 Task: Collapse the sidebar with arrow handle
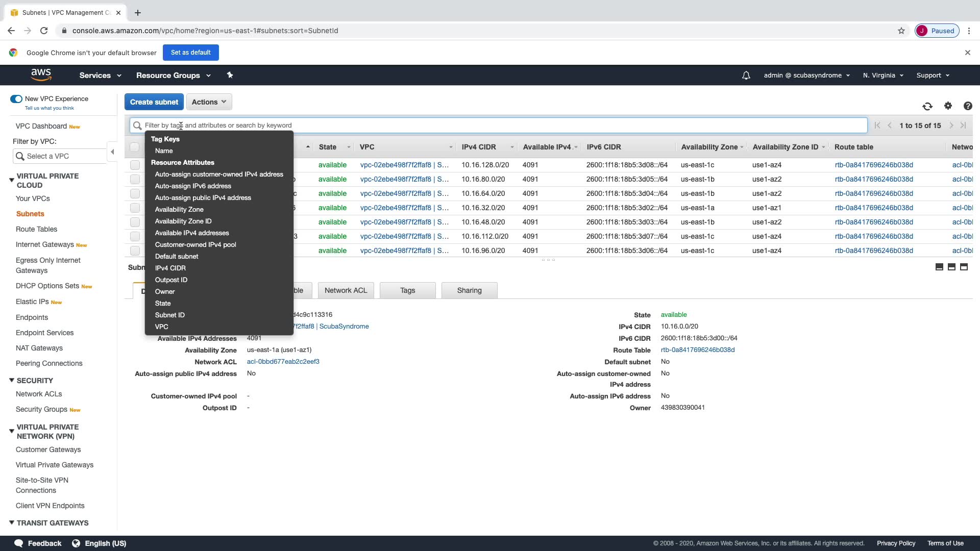[x=112, y=152]
